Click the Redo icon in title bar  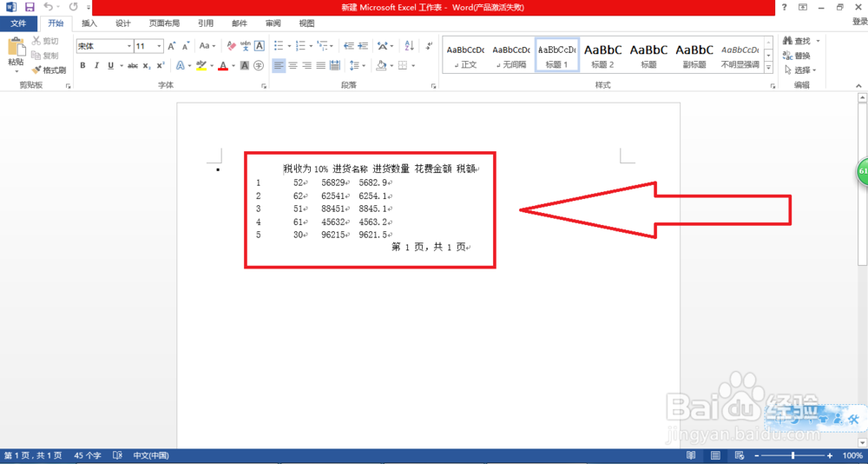pyautogui.click(x=73, y=7)
